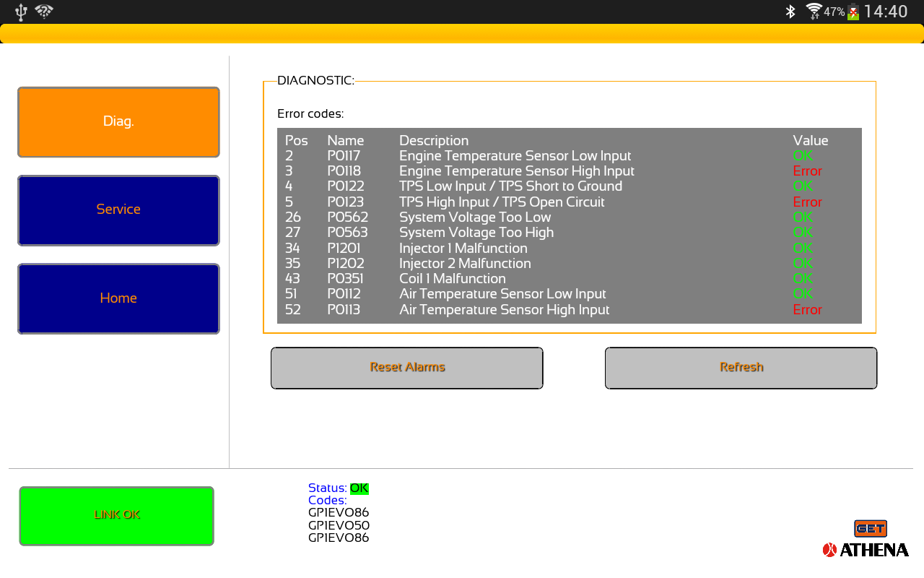Click position 52 in the table

tap(292, 310)
